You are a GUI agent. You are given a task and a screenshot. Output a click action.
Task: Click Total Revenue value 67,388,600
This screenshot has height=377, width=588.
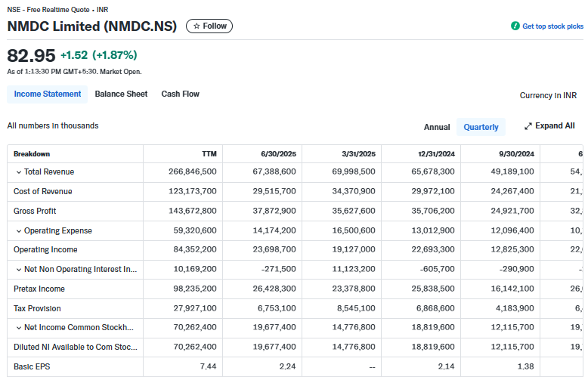click(x=274, y=172)
